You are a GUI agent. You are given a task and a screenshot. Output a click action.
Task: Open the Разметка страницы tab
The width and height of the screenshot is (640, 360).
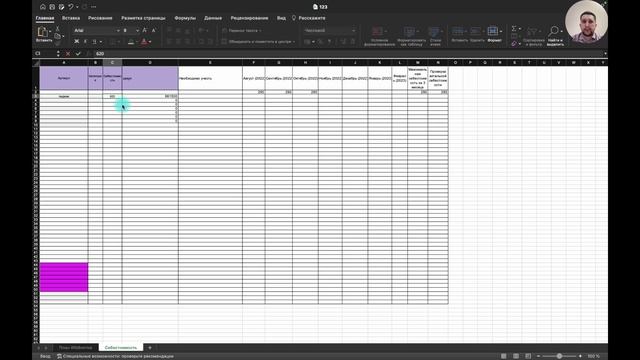(x=143, y=18)
